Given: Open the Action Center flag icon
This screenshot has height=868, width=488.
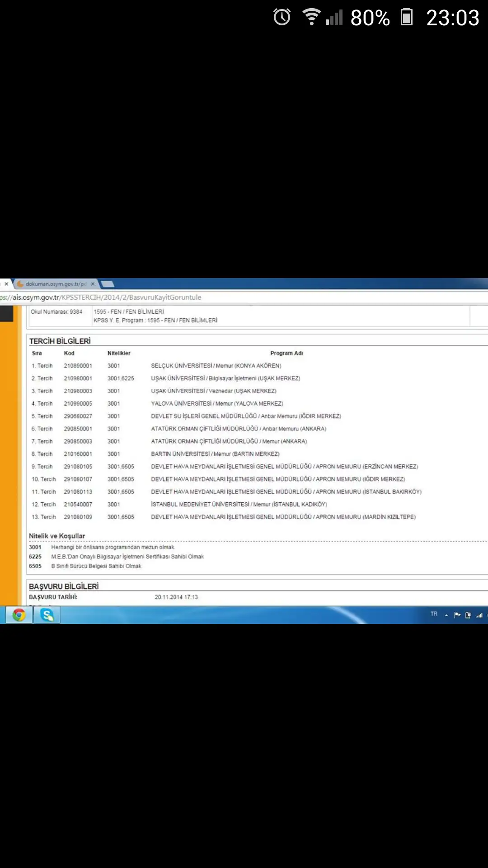Looking at the screenshot, I should coord(457,615).
